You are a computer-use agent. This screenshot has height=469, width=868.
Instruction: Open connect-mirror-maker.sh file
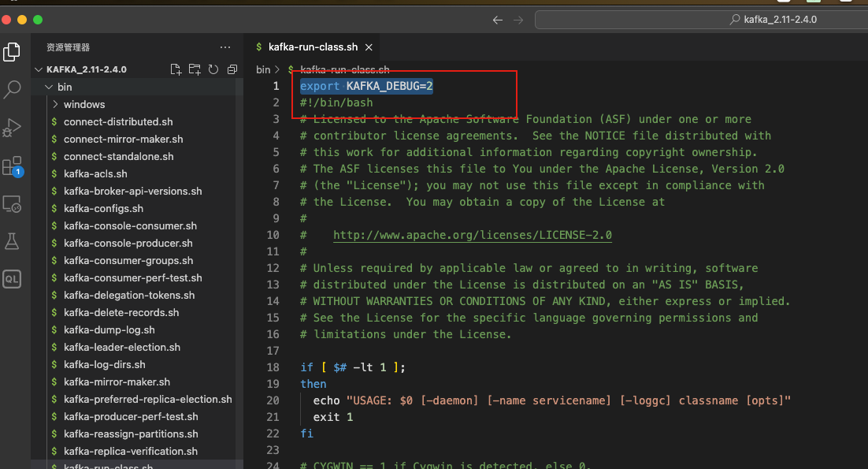coord(123,139)
